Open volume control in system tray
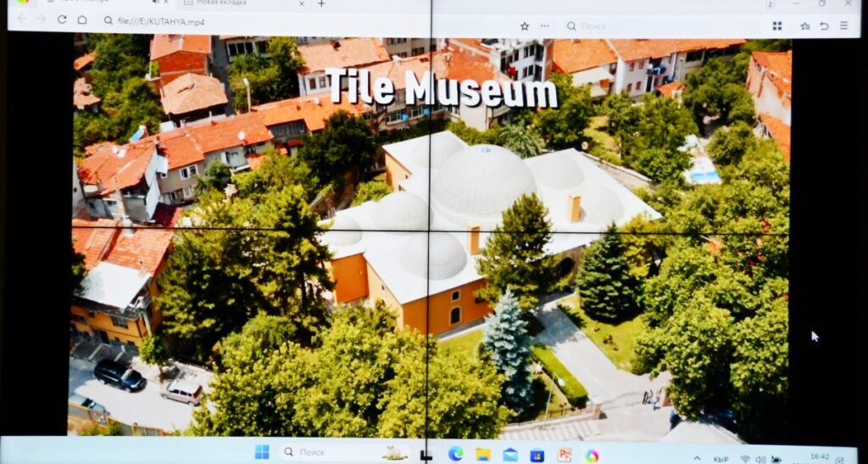 pyautogui.click(x=760, y=459)
